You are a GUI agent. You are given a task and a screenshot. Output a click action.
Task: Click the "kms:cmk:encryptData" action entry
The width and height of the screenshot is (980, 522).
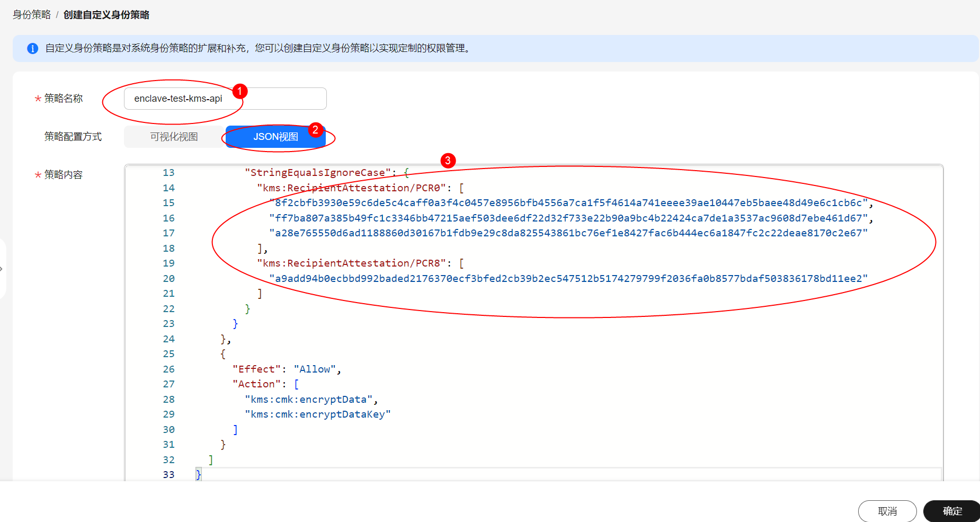[x=309, y=400]
